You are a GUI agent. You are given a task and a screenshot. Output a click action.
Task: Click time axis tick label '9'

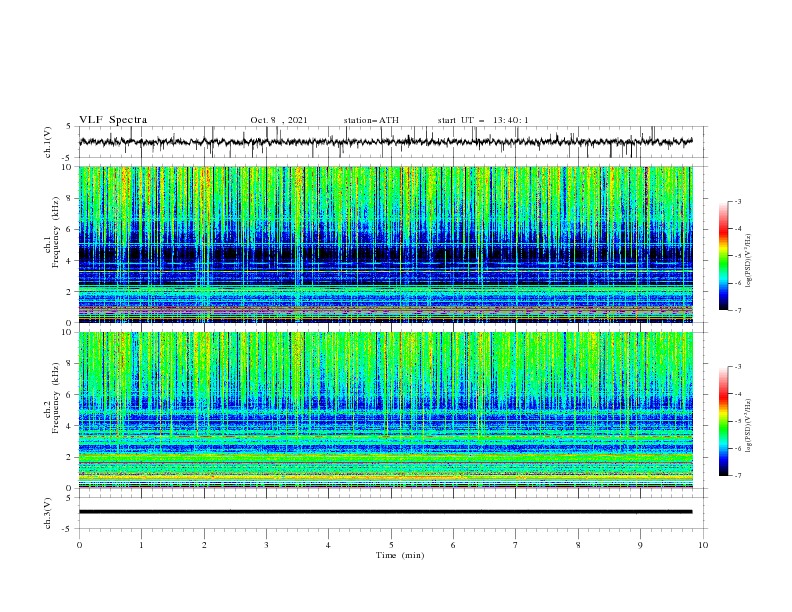[x=640, y=545]
